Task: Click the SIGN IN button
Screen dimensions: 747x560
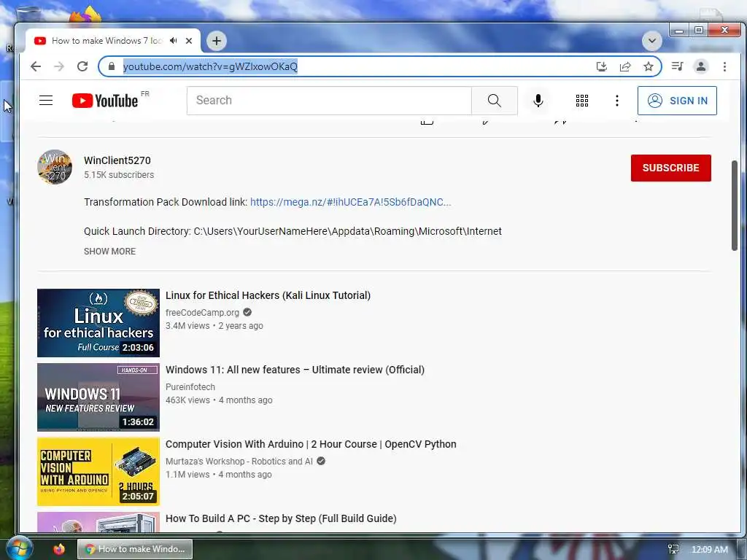Action: click(x=677, y=101)
